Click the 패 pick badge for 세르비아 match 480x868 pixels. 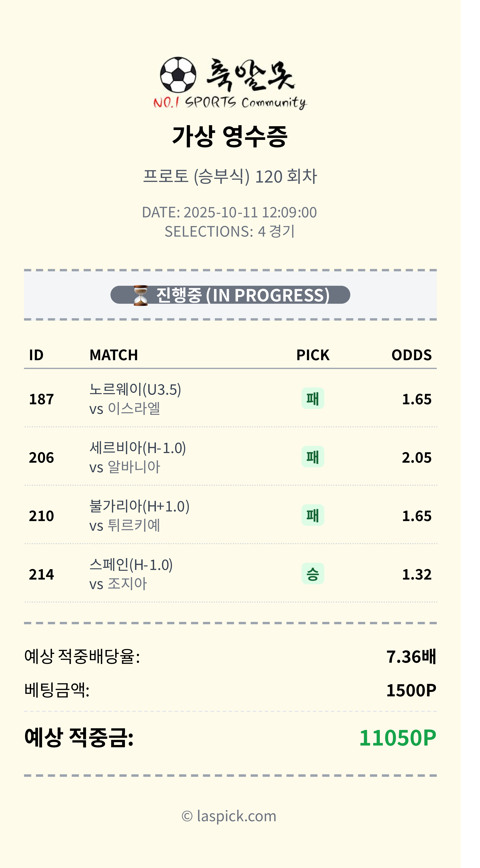tap(313, 457)
